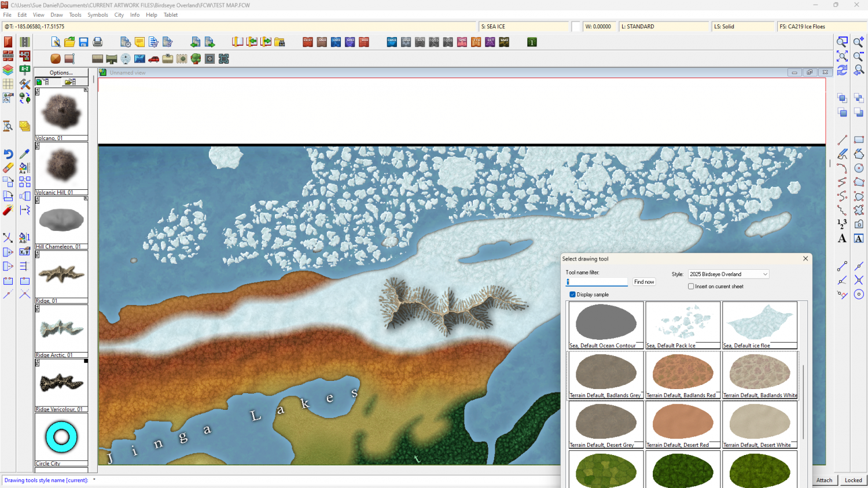This screenshot has height=488, width=868.
Task: Click the Options... button in symbol catalog
Action: coord(61,73)
